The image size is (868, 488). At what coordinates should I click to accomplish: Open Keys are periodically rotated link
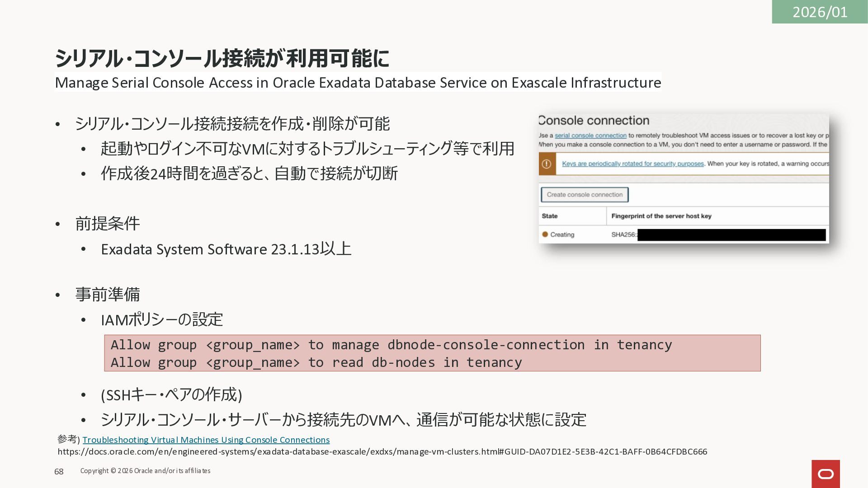pos(632,164)
